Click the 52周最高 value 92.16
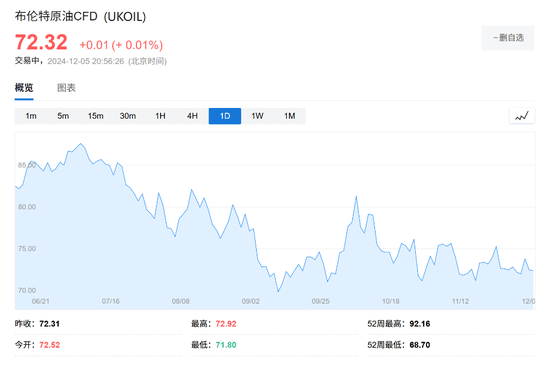Image resolution: width=550 pixels, height=369 pixels. 420,324
